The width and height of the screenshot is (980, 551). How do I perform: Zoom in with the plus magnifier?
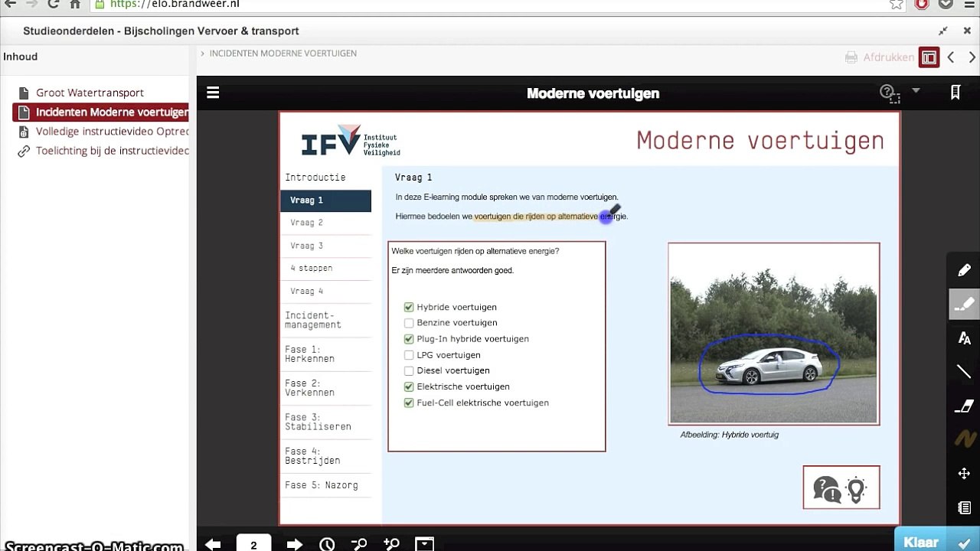pos(392,544)
